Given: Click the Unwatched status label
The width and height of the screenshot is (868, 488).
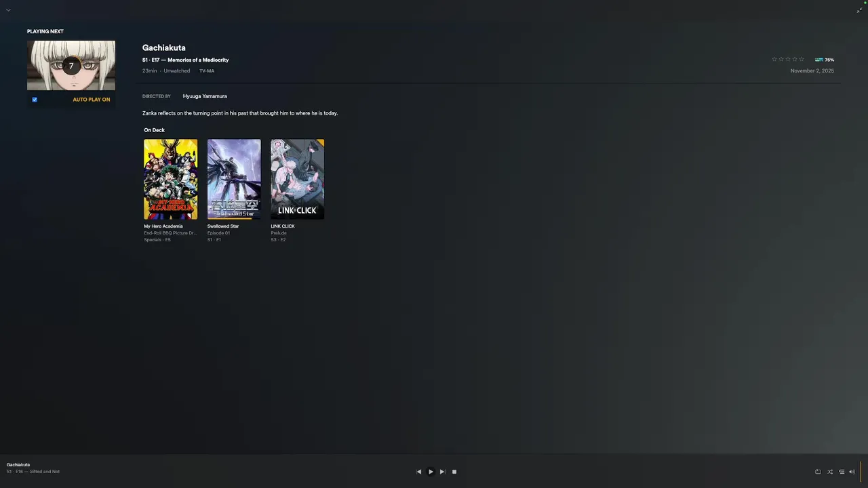Looking at the screenshot, I should pyautogui.click(x=177, y=71).
